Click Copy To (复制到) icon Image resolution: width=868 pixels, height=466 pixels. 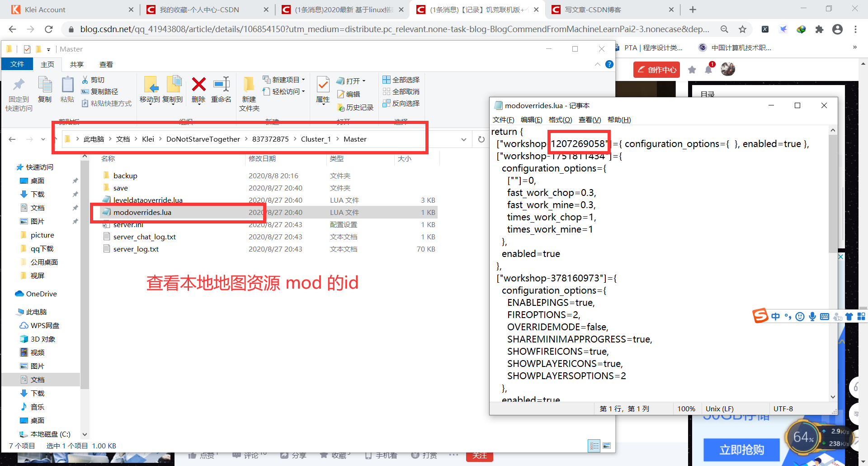click(x=173, y=85)
